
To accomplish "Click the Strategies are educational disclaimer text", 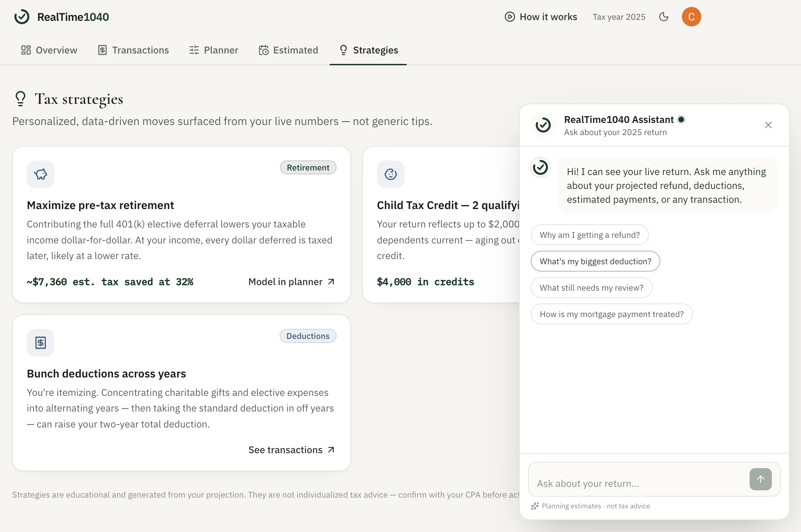I will click(266, 495).
